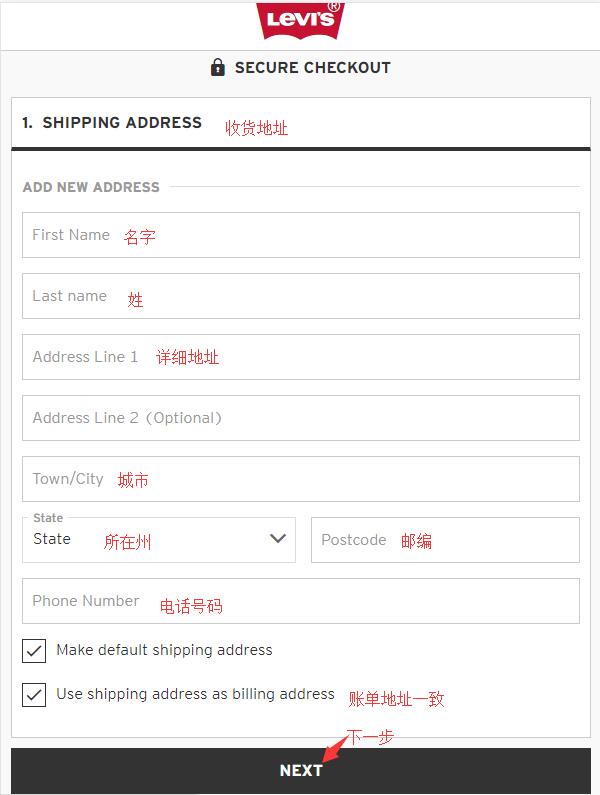
Task: Click the Levi's logo at top
Action: (x=300, y=20)
